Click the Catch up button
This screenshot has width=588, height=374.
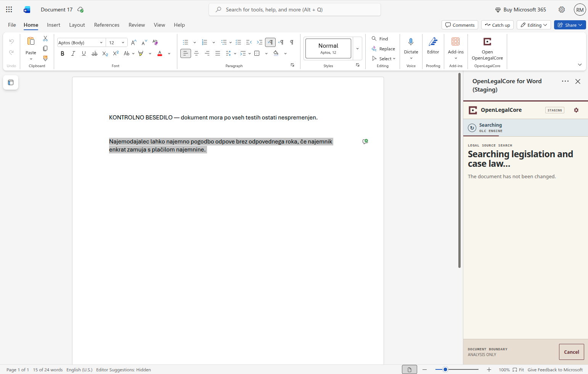coord(497,25)
